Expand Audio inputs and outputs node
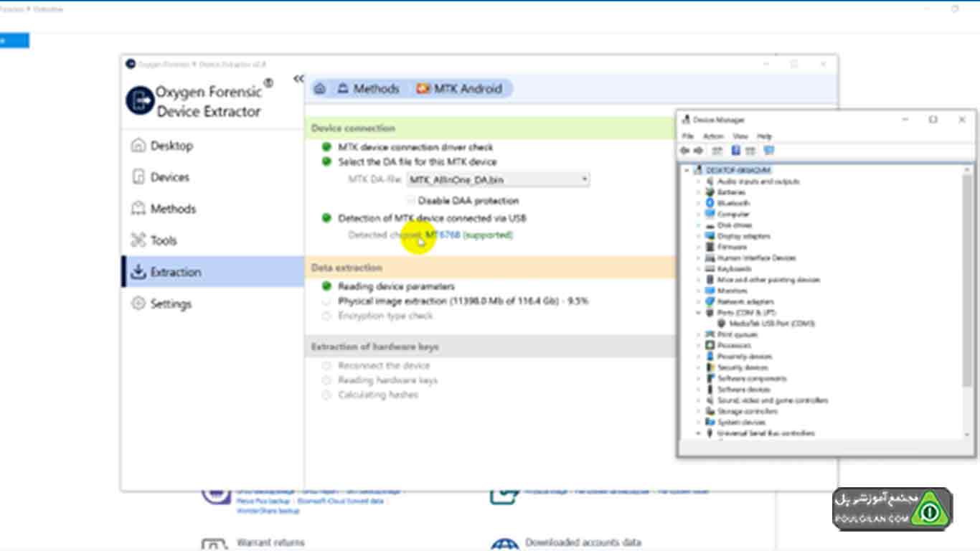 pos(698,182)
